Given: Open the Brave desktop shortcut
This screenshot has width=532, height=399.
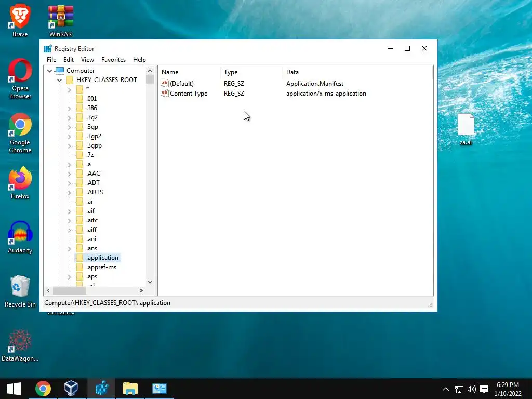Looking at the screenshot, I should pos(20,20).
